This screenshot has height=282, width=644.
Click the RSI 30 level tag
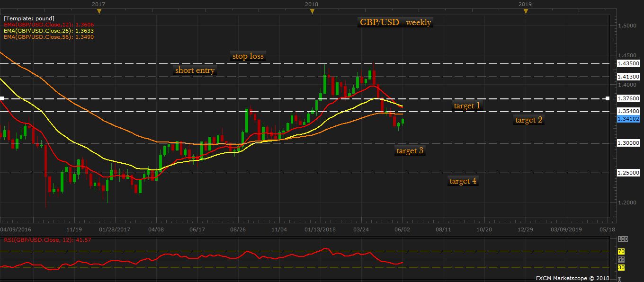coord(621,268)
